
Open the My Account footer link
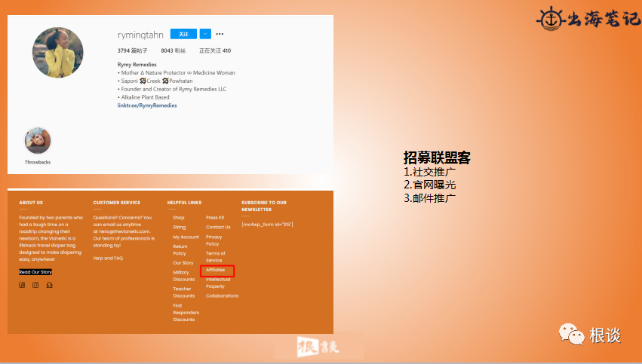pos(186,237)
